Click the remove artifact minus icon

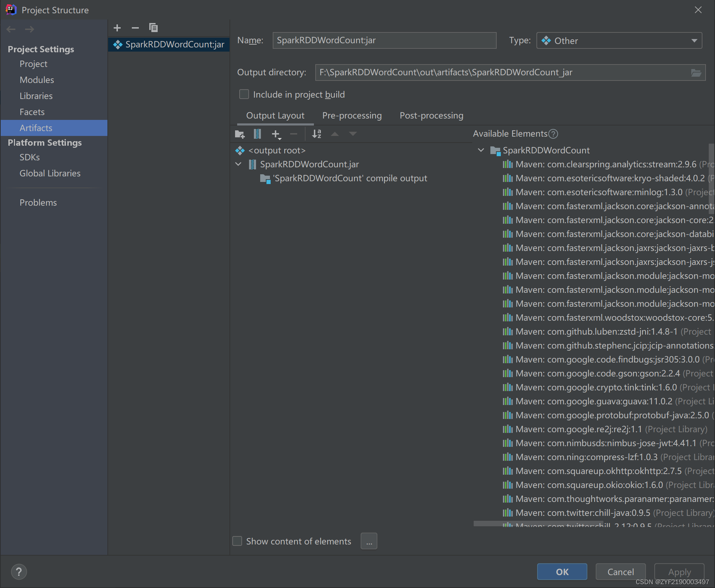[x=135, y=28]
